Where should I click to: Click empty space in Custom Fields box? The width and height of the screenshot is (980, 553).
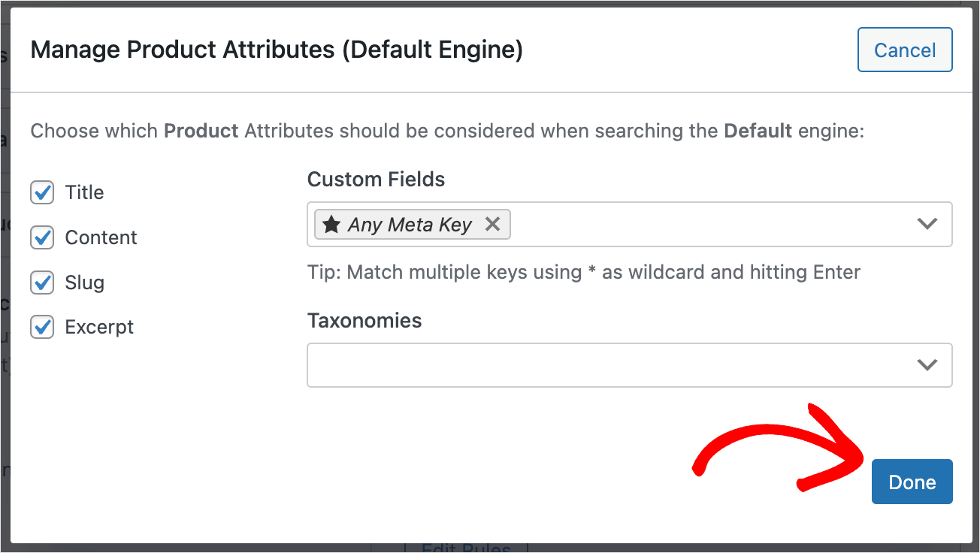point(710,224)
